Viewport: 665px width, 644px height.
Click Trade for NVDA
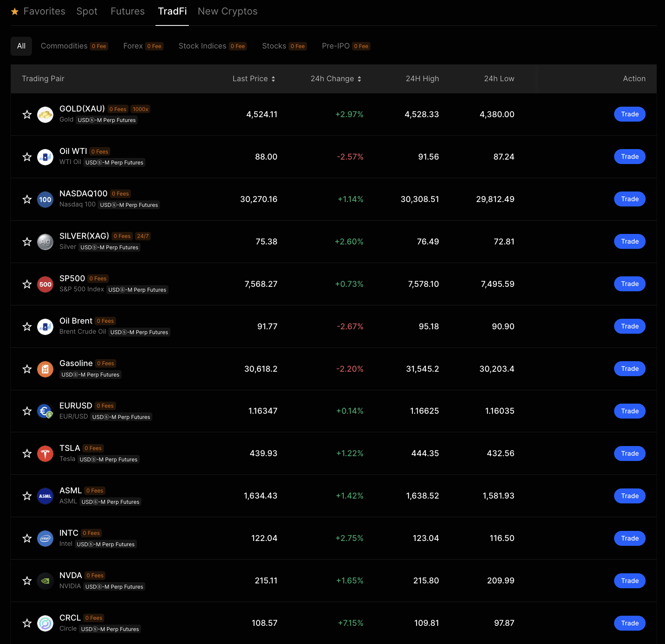(x=630, y=581)
